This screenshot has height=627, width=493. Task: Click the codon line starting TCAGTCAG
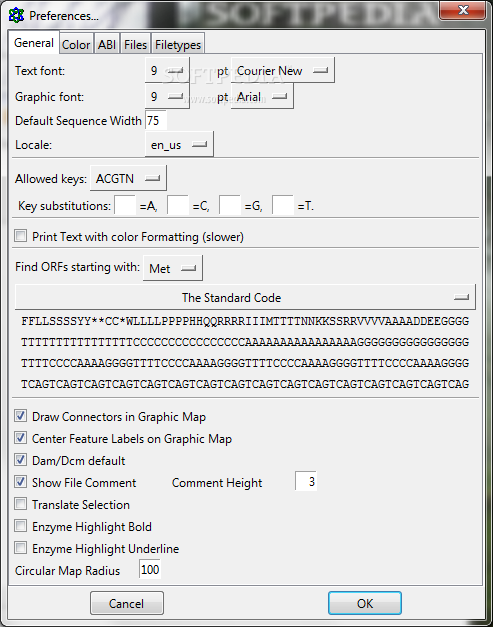pyautogui.click(x=245, y=384)
